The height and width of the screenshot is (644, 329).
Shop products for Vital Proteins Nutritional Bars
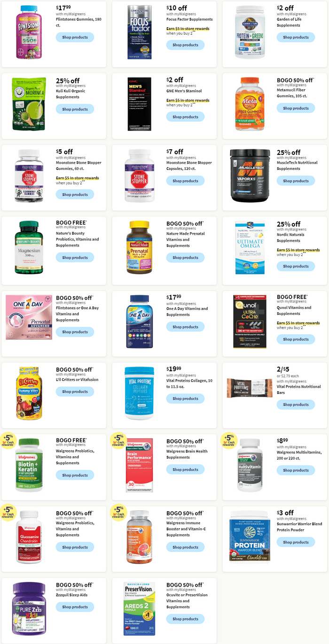296,405
